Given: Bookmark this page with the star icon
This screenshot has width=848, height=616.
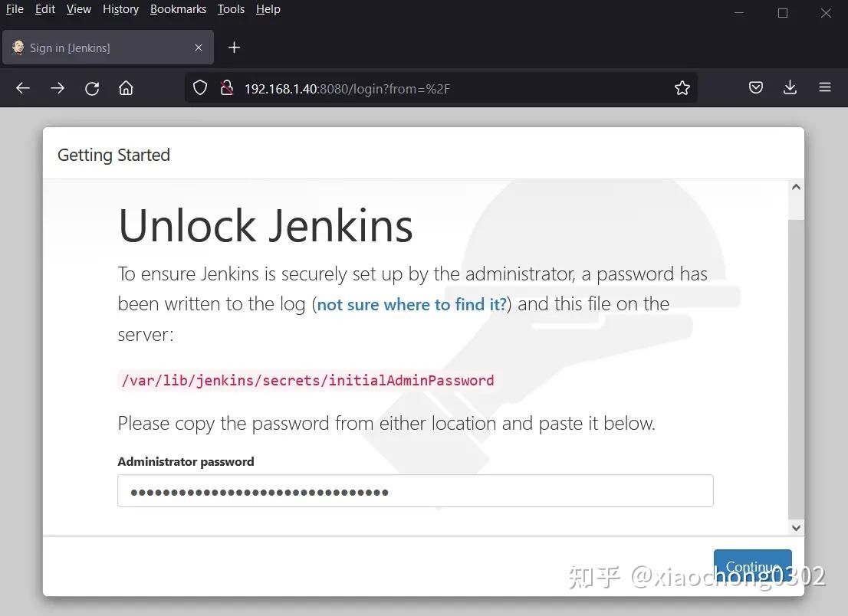Looking at the screenshot, I should [x=682, y=87].
